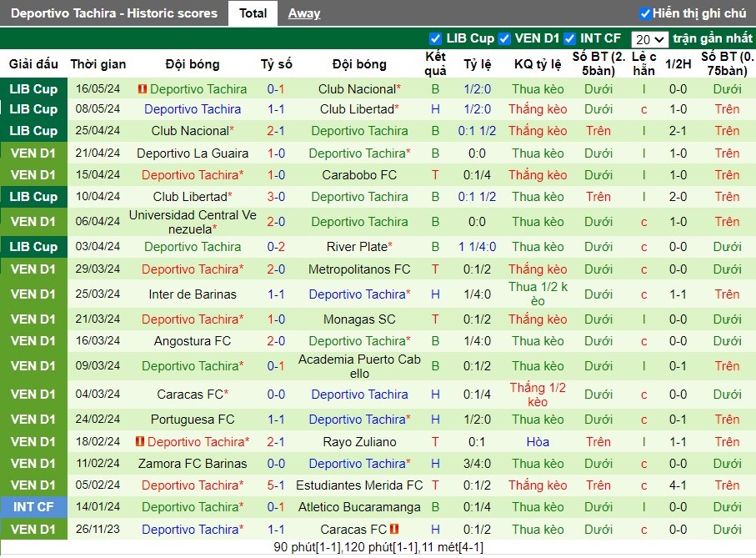Viewport: 756px width, 558px height.
Task: Open Angostura FC team link
Action: click(193, 341)
